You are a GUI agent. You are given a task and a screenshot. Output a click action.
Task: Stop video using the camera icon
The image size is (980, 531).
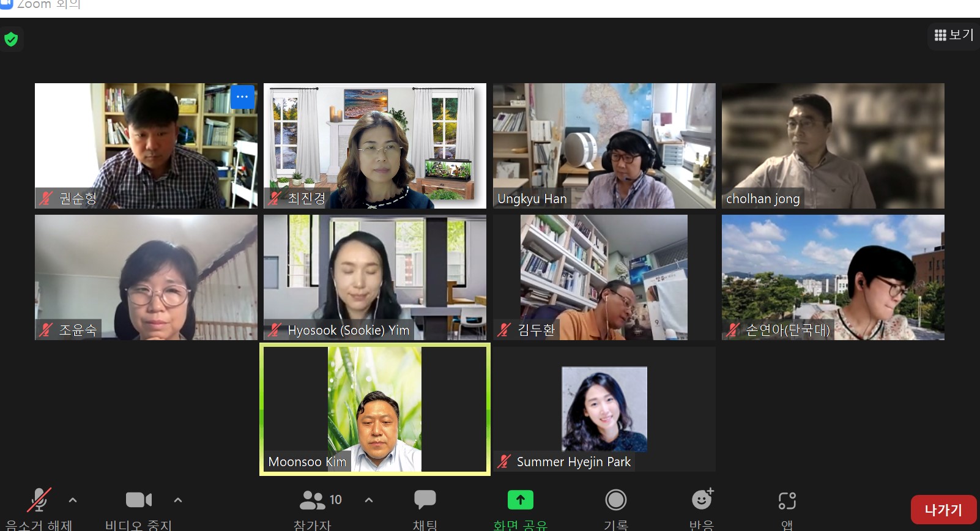(139, 500)
